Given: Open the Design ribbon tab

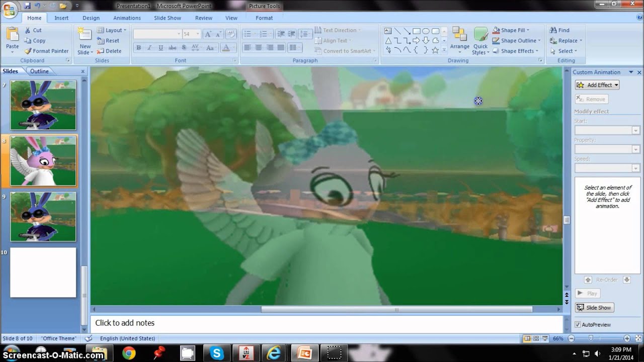Looking at the screenshot, I should 91,18.
